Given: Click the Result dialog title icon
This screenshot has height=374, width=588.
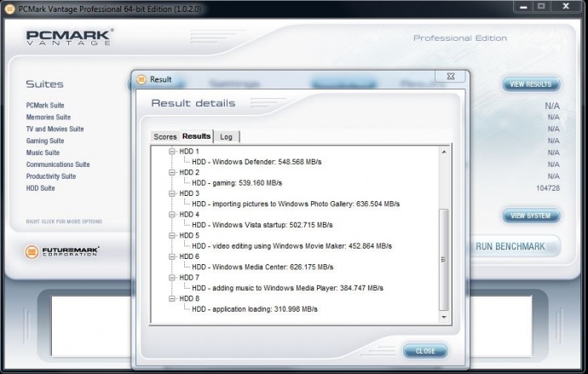Looking at the screenshot, I should (x=141, y=79).
